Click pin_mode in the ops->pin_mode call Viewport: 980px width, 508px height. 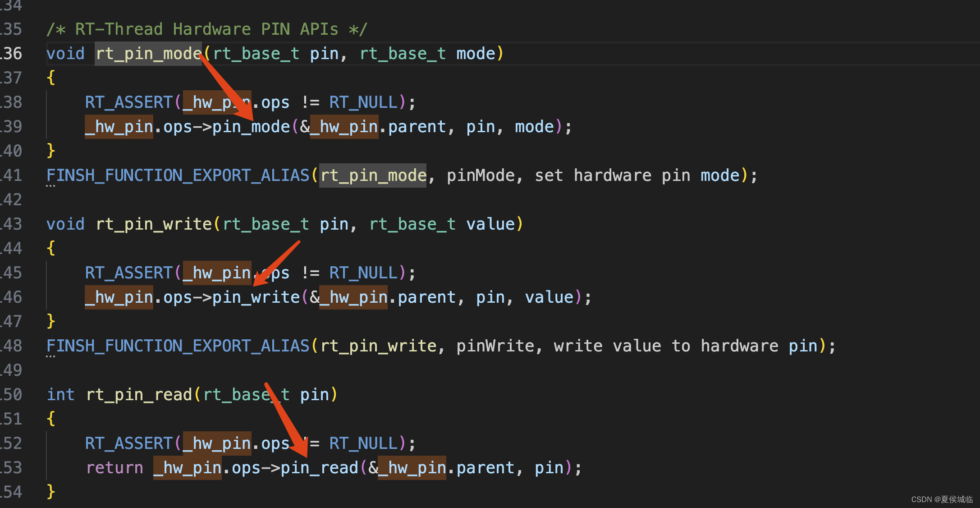(251, 127)
